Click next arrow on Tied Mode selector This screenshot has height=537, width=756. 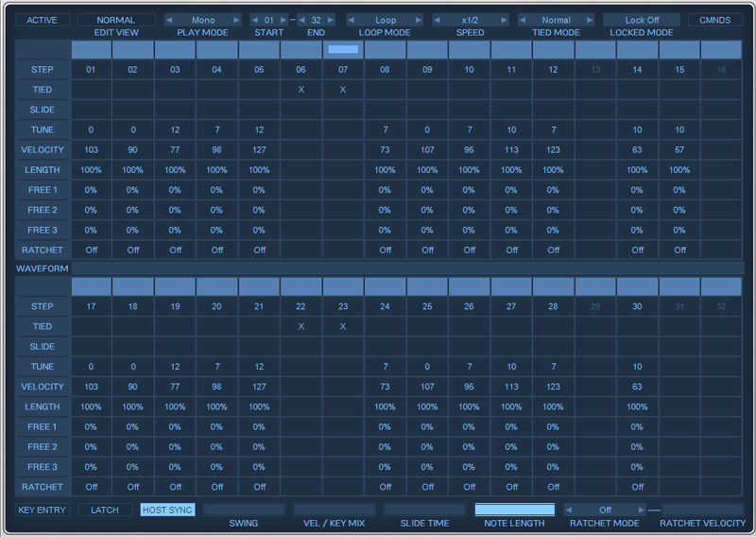pos(590,20)
